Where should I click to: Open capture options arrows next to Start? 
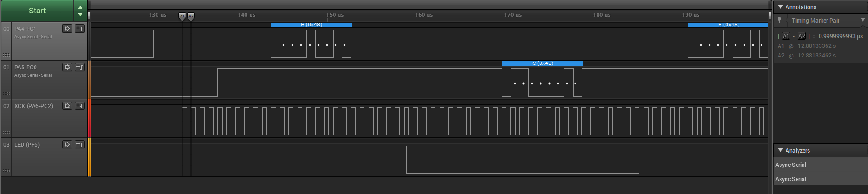click(x=80, y=11)
